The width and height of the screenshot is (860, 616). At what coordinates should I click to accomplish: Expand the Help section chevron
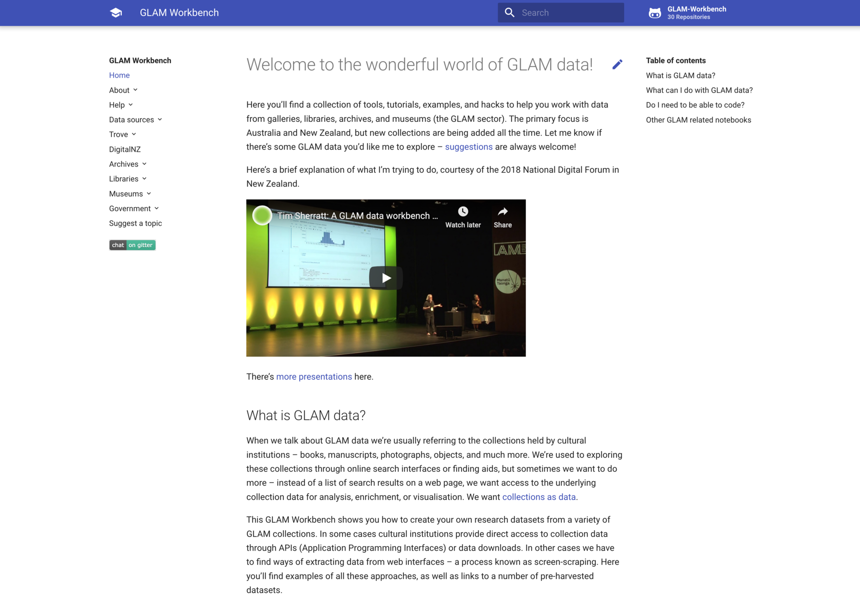point(130,105)
